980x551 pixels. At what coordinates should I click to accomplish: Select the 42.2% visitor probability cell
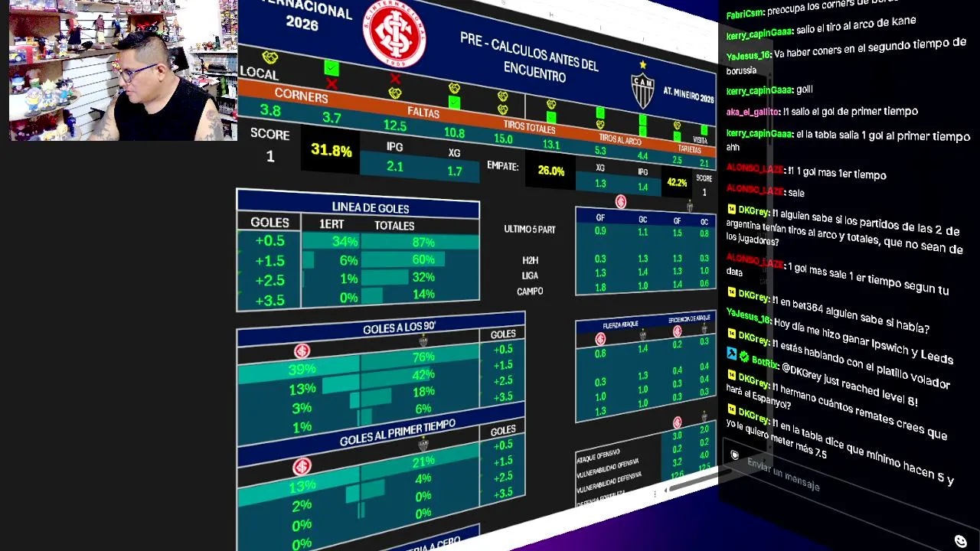pyautogui.click(x=677, y=183)
